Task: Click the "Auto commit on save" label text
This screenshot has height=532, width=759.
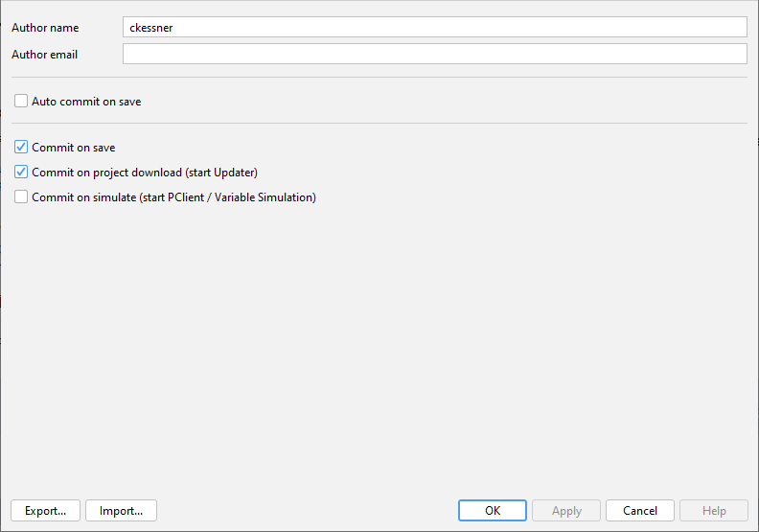Action: pos(86,101)
